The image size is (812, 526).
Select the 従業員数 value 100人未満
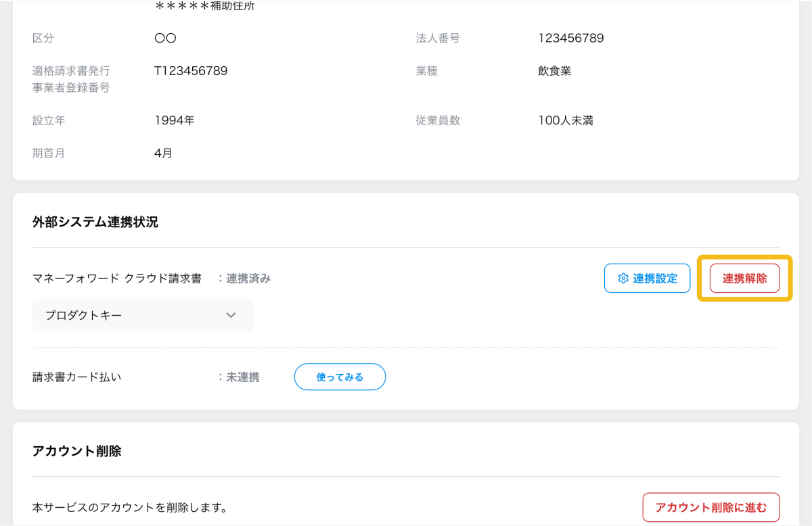[x=565, y=121]
